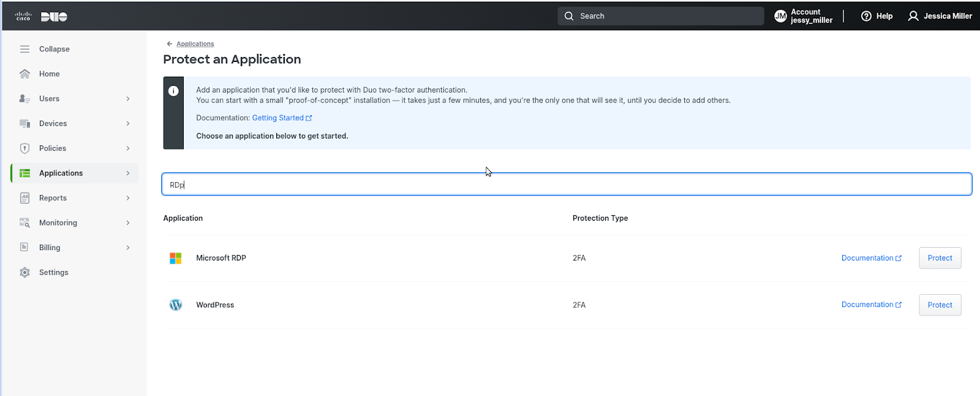
Task: Click the Microsoft RDP logo icon
Action: pyautogui.click(x=176, y=258)
